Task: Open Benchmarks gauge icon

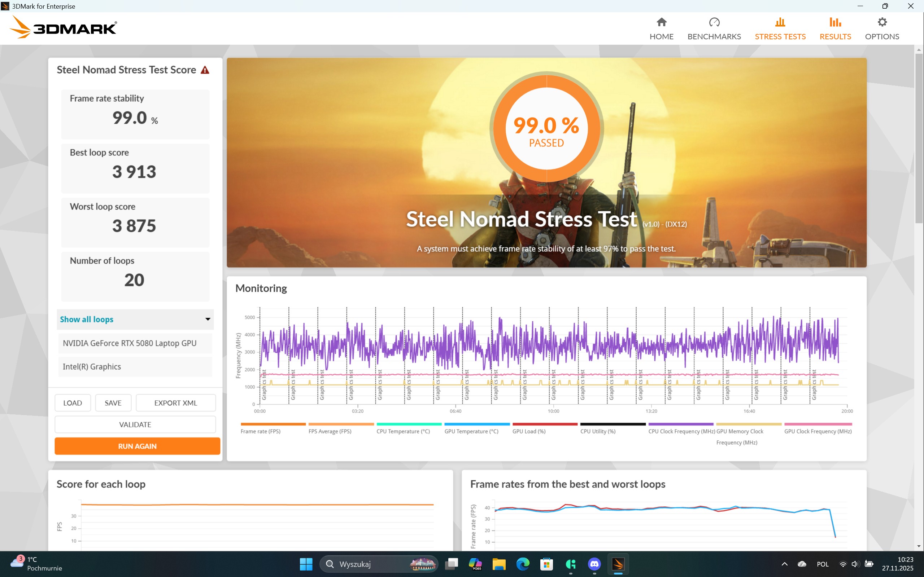Action: click(x=714, y=22)
